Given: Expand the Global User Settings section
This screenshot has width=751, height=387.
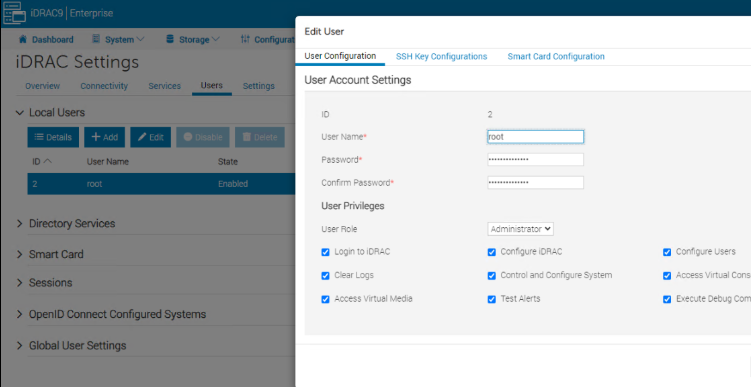Looking at the screenshot, I should tap(20, 346).
